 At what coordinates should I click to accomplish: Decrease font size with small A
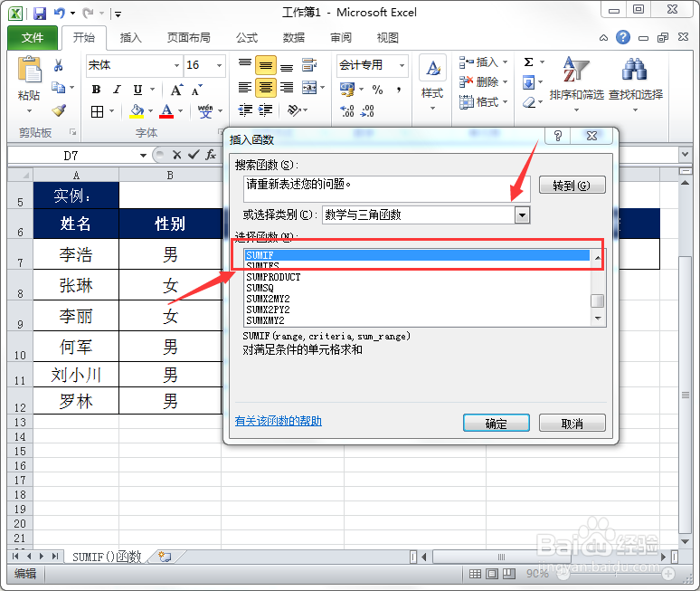[197, 90]
